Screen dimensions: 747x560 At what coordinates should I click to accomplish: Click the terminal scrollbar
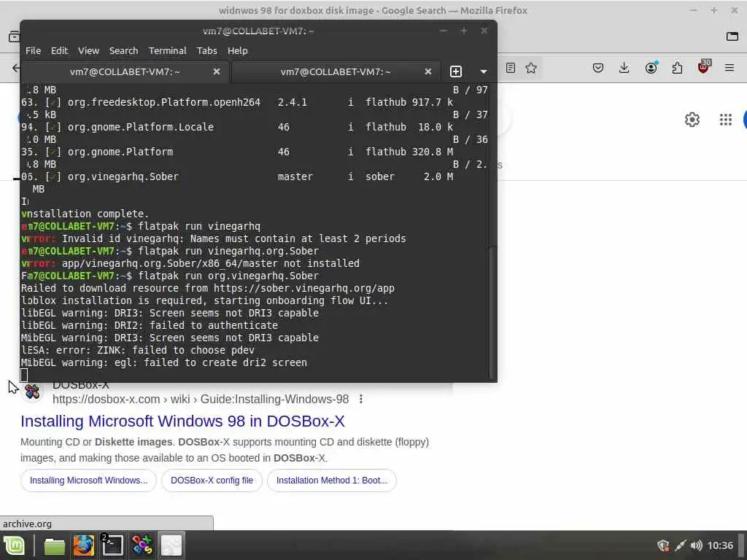[x=492, y=312]
